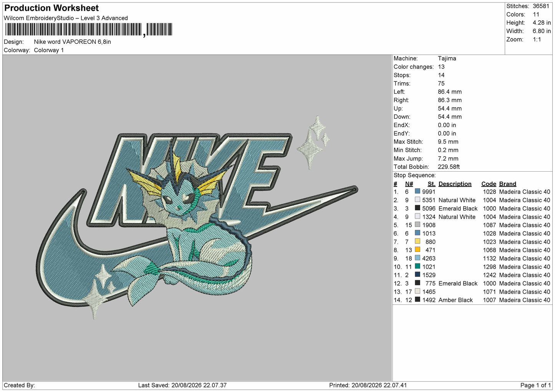Click 'Last Saved: 20/08/2026 22.07.37' footer text

[x=182, y=385]
